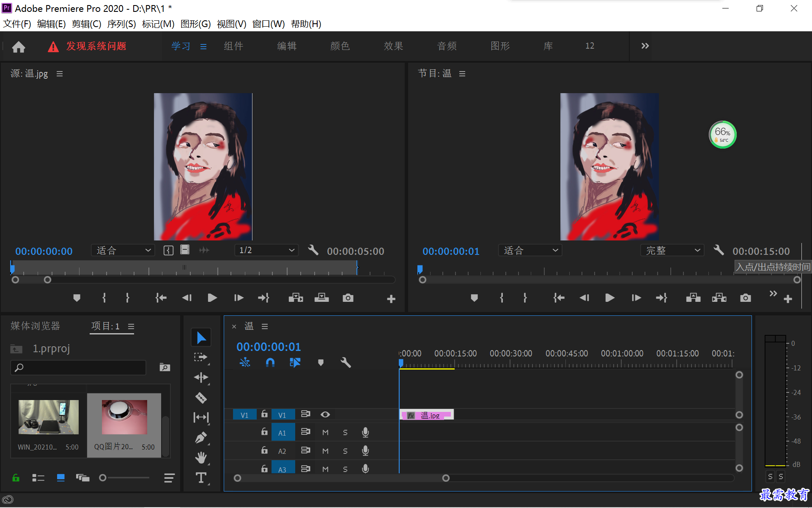The height and width of the screenshot is (508, 812).
Task: Click the Home icon
Action: 18,47
